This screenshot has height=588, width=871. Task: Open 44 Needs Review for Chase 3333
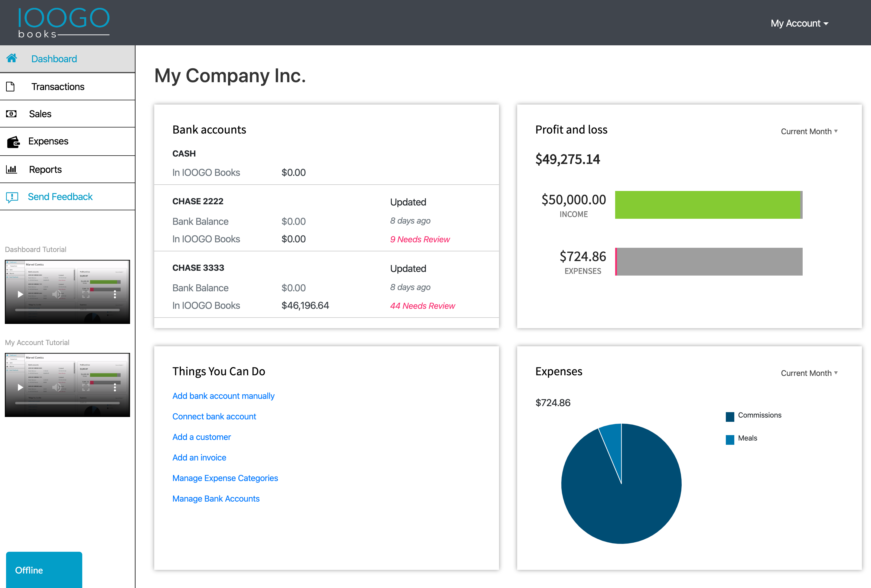click(x=422, y=306)
